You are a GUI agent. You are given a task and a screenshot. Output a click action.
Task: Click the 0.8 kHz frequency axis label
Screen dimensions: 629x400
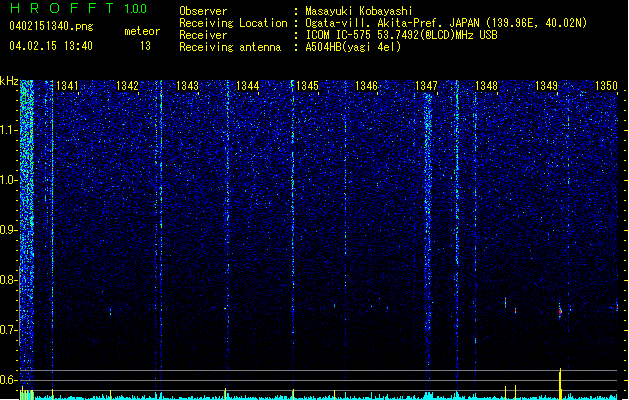tap(9, 280)
